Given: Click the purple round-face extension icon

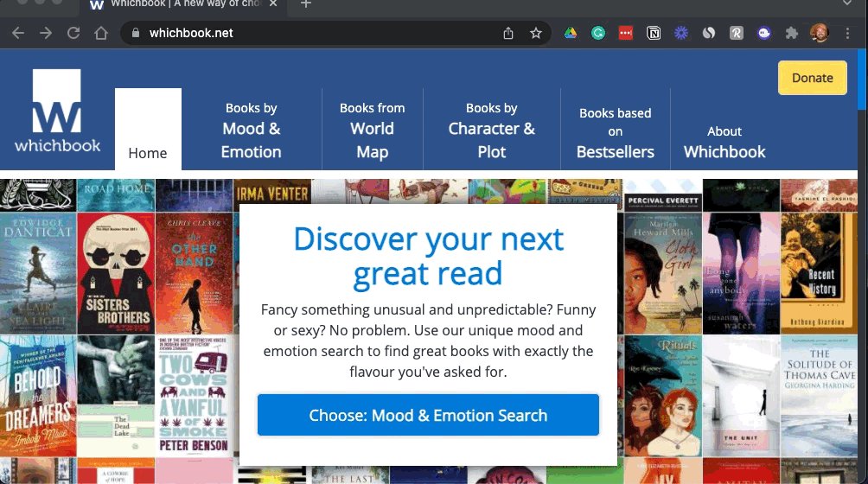Looking at the screenshot, I should (764, 33).
